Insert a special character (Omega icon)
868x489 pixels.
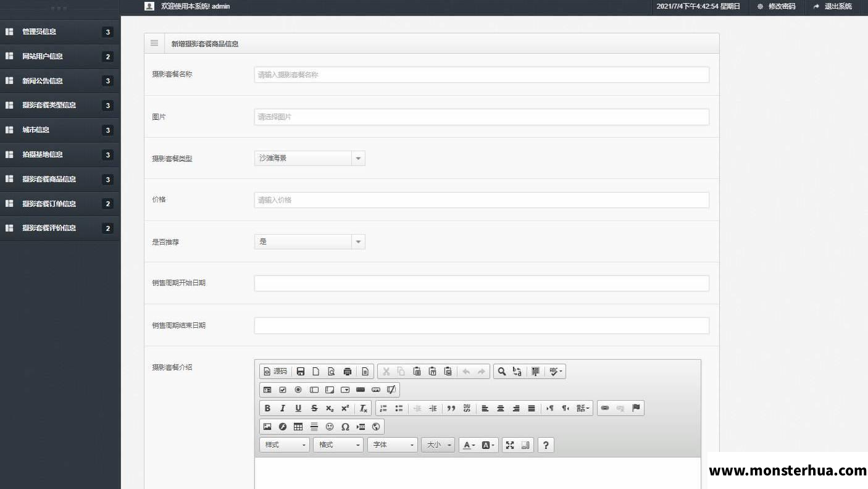(x=345, y=427)
